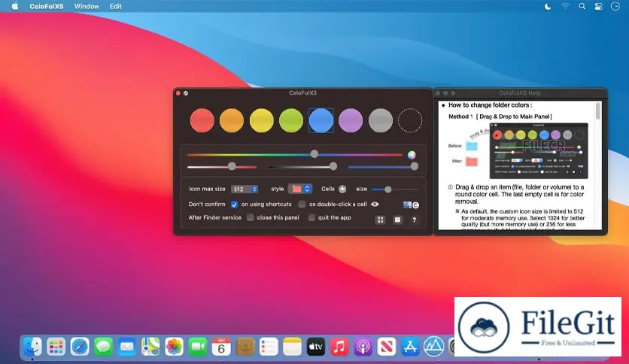Click the 'Method 1' help line
Viewport: 629px width, 364px height.
point(500,117)
